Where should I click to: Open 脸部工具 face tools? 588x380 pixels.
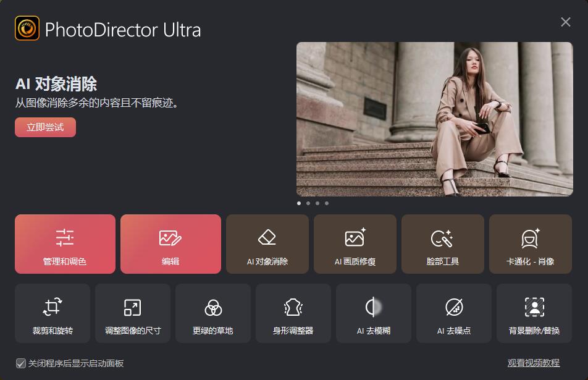click(x=442, y=244)
